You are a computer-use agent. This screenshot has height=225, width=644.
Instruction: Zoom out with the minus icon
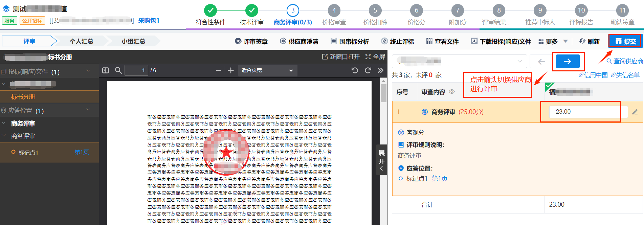[219, 70]
